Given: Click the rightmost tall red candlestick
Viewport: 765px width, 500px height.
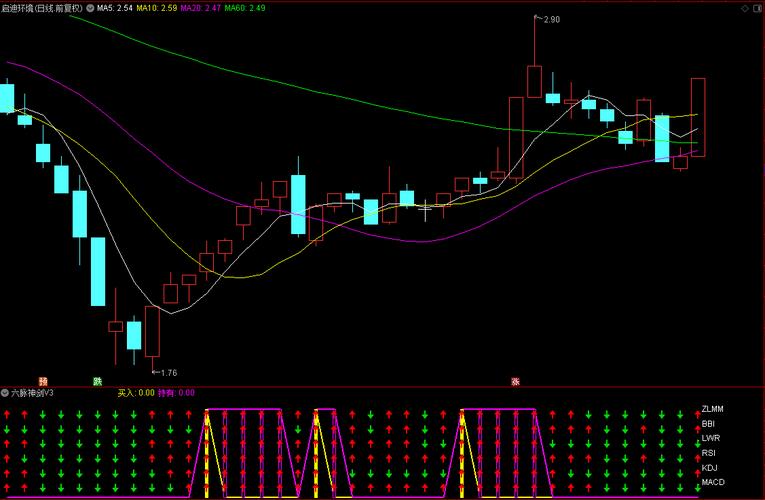Looking at the screenshot, I should coord(697,117).
